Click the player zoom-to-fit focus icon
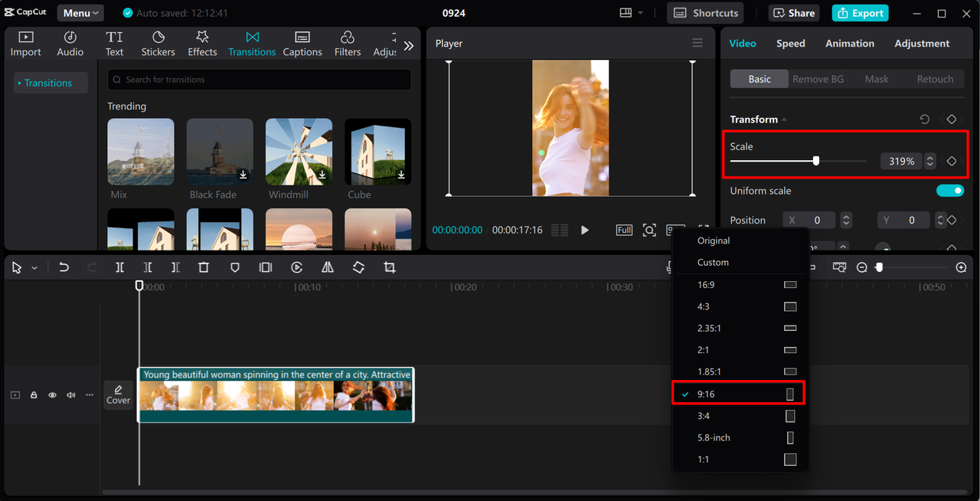This screenshot has height=501, width=980. point(649,230)
